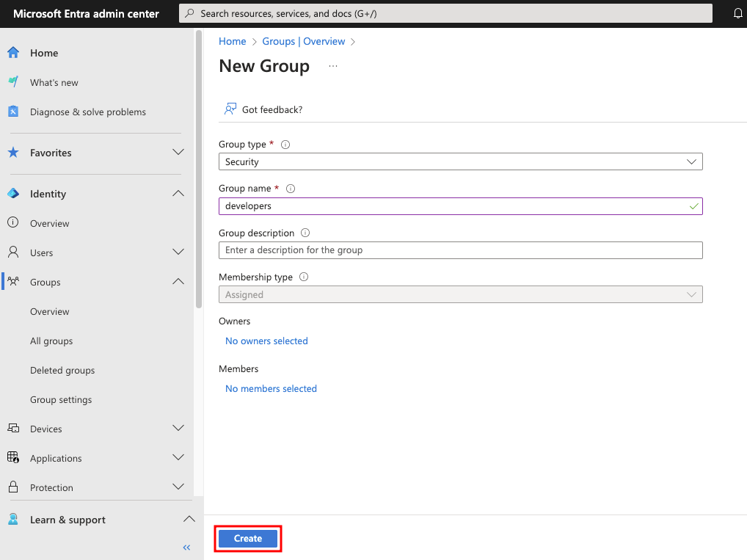Select Group settings in sidebar
The image size is (747, 560).
pos(61,400)
